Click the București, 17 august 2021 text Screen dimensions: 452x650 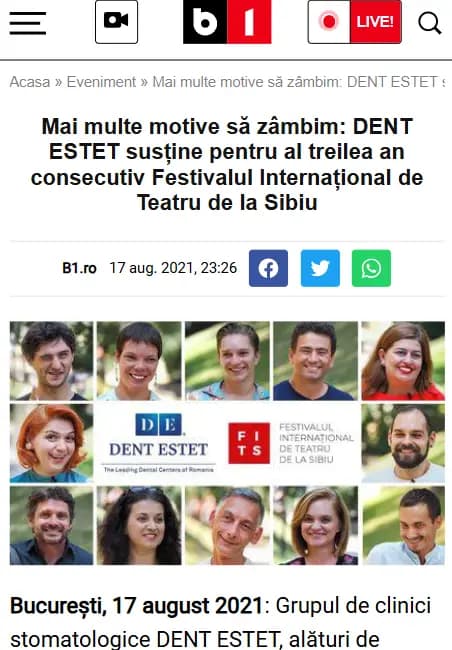(136, 606)
